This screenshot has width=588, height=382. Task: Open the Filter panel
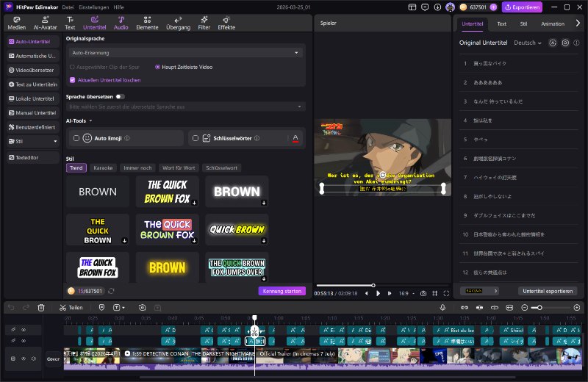204,24
